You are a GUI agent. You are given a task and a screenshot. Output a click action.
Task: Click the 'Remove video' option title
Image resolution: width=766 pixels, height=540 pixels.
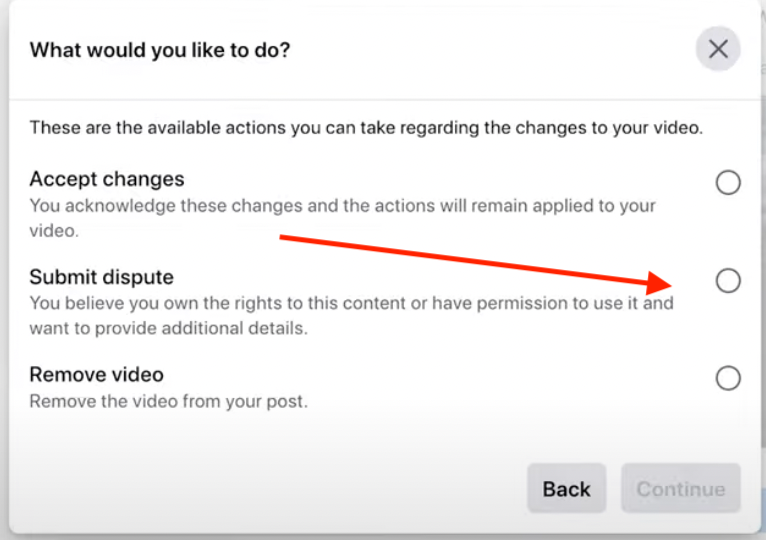click(97, 375)
